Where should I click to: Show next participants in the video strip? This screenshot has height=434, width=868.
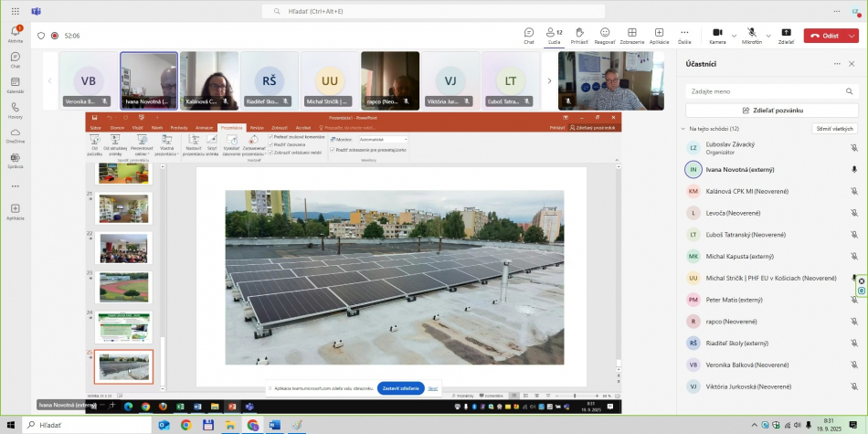[549, 80]
